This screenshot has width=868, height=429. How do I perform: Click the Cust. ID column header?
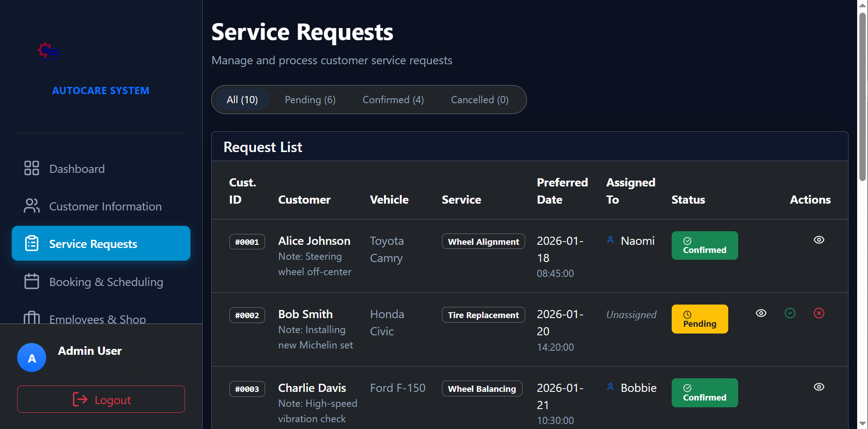[242, 191]
